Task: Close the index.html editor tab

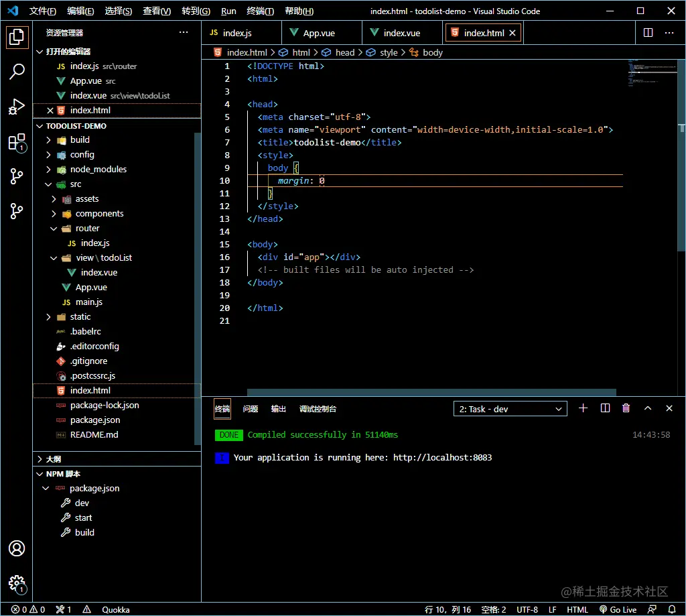Action: point(512,33)
